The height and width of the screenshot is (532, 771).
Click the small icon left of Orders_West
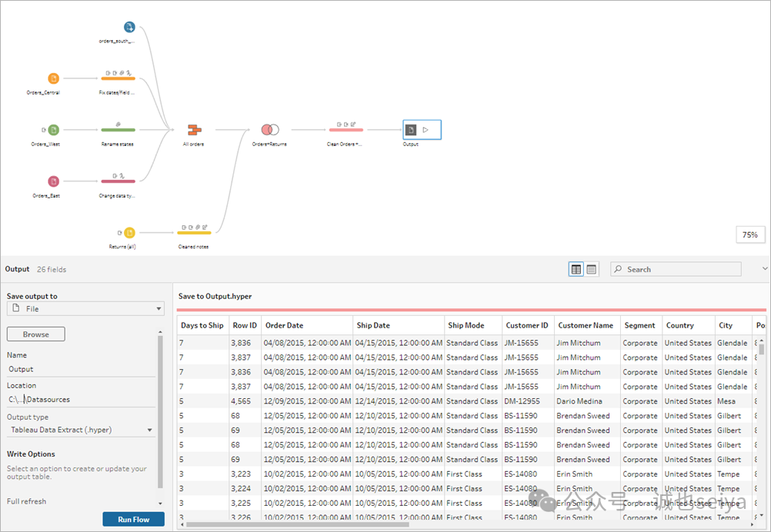pyautogui.click(x=43, y=130)
